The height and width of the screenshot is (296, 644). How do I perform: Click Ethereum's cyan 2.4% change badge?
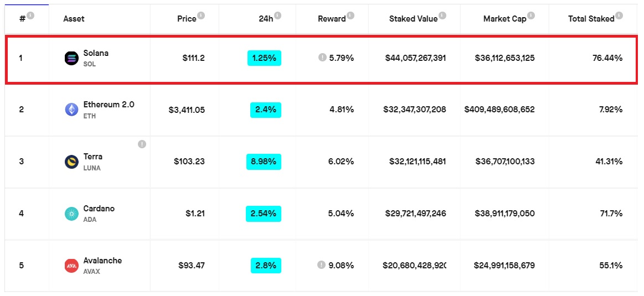tap(266, 110)
